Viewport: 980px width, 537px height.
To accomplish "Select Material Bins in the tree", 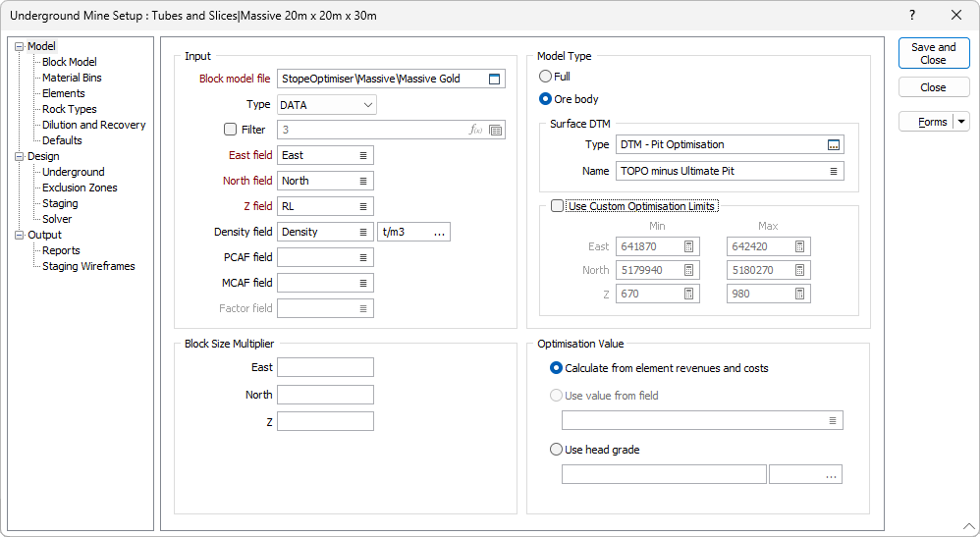I will pos(72,78).
